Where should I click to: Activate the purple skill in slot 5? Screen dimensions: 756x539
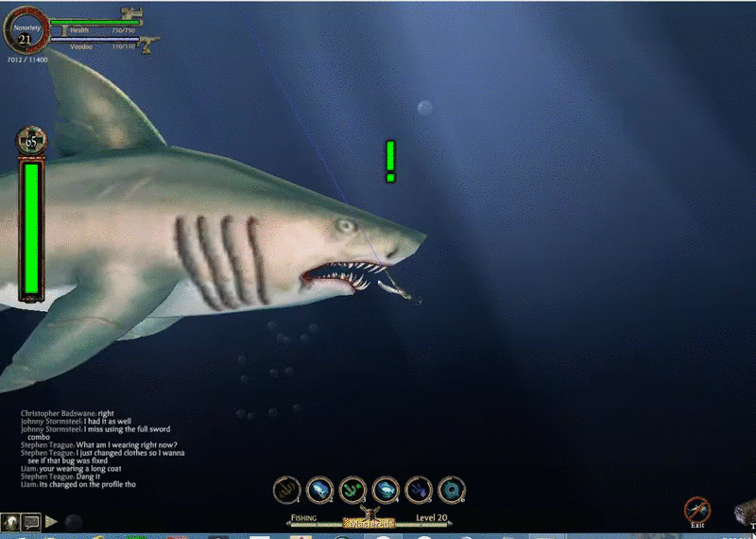[x=419, y=490]
